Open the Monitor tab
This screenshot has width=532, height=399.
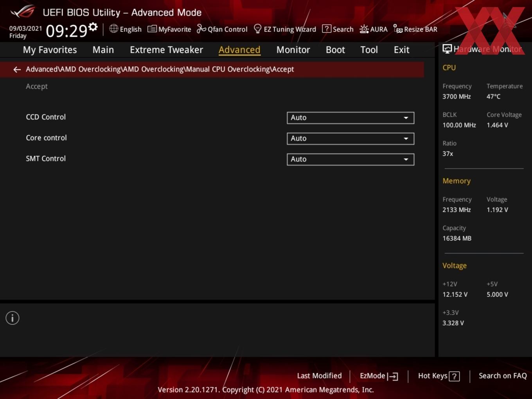coord(293,50)
